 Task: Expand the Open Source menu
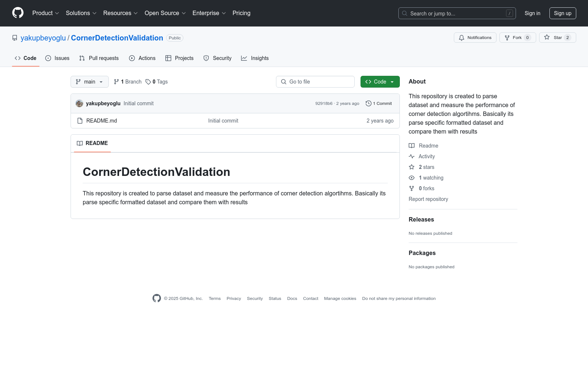165,13
